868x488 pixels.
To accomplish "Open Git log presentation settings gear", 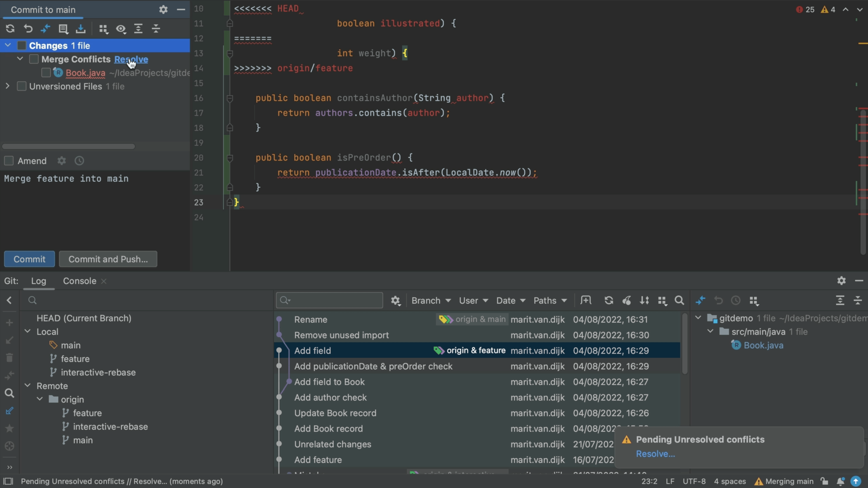I will pos(396,300).
